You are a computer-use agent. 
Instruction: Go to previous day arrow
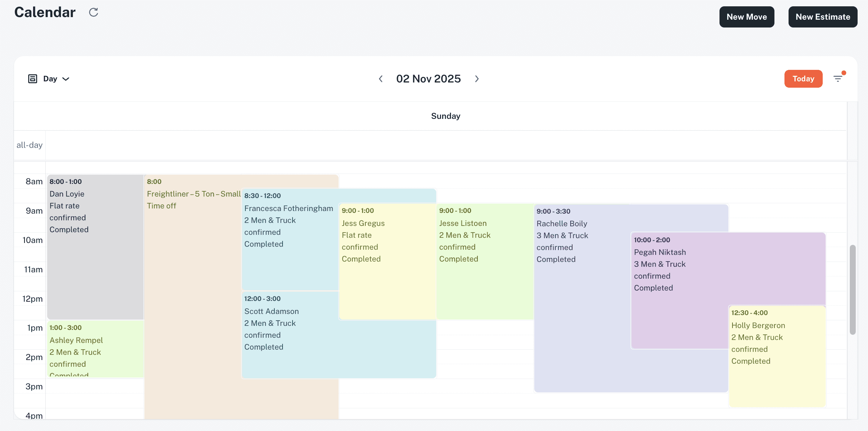pos(381,79)
